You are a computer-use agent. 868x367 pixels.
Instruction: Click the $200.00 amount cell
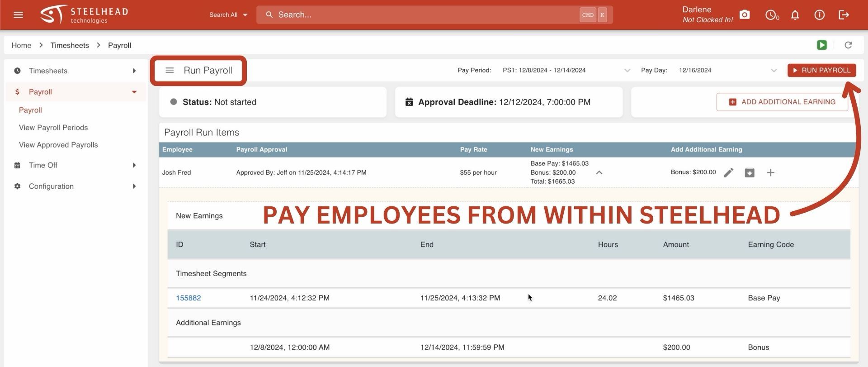[x=676, y=348]
